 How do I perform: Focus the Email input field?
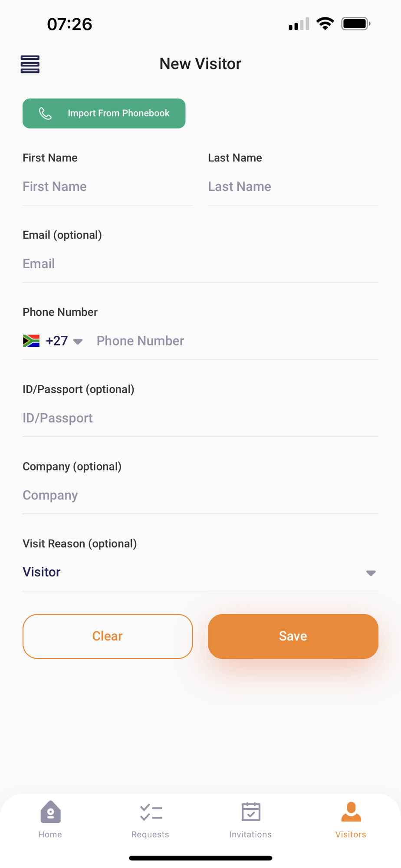pyautogui.click(x=200, y=264)
